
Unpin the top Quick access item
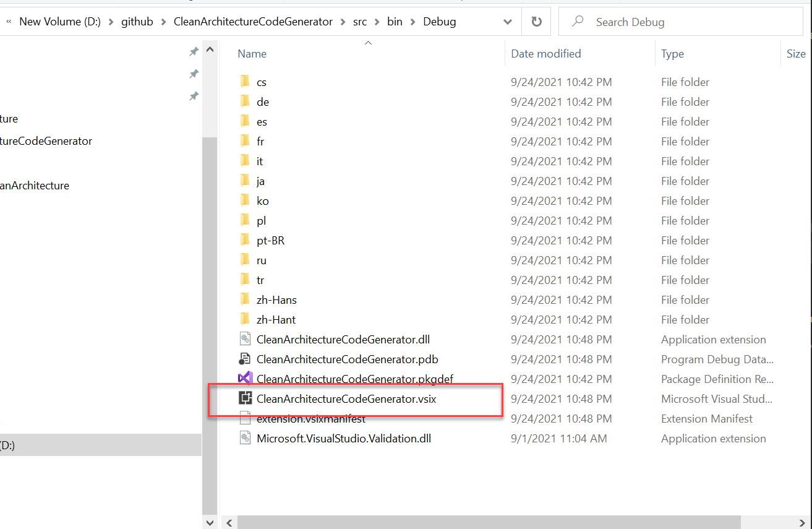(x=194, y=51)
